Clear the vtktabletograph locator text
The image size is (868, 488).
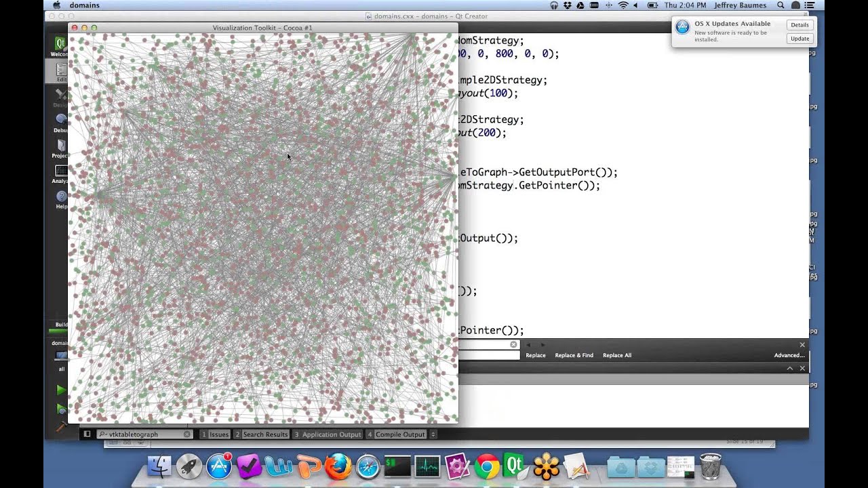187,434
